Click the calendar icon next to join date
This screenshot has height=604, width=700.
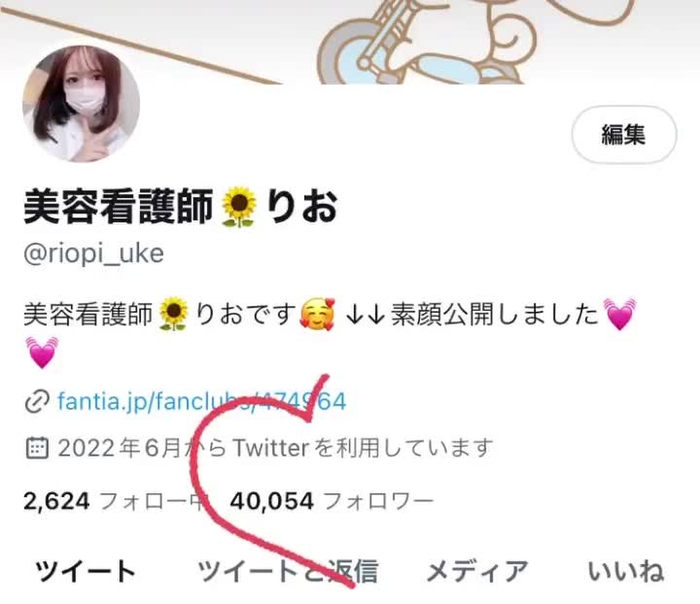coord(37,448)
